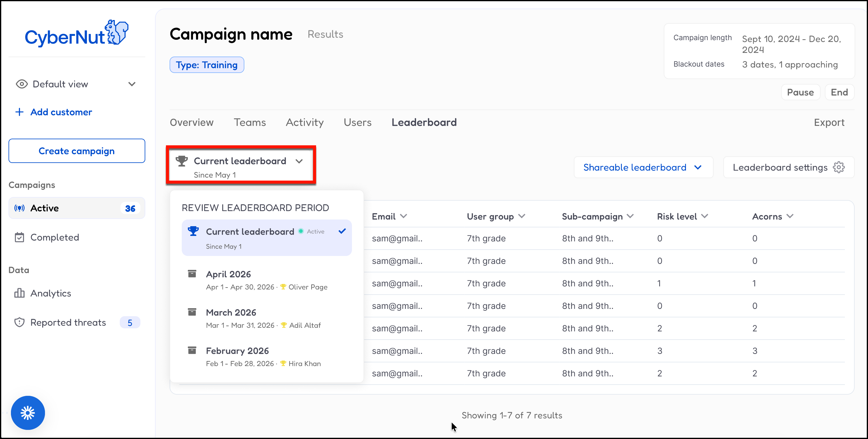868x439 pixels.
Task: Click the green Active status dot
Action: pyautogui.click(x=301, y=231)
